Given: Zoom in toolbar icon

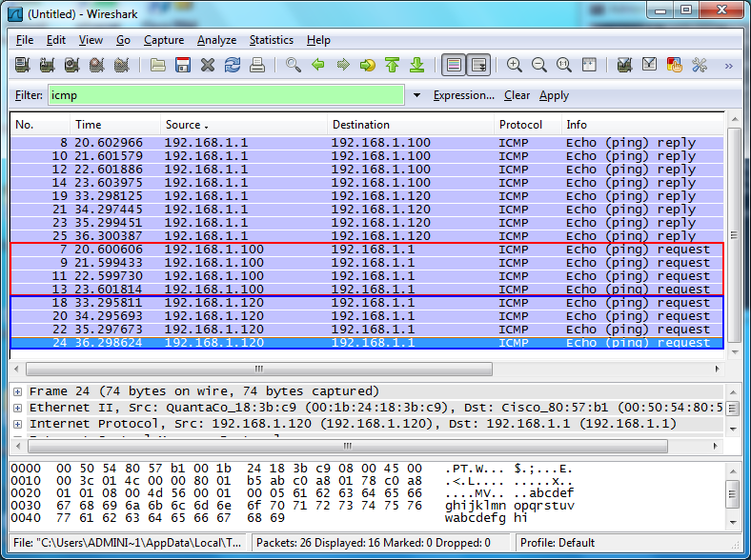Looking at the screenshot, I should tap(515, 65).
